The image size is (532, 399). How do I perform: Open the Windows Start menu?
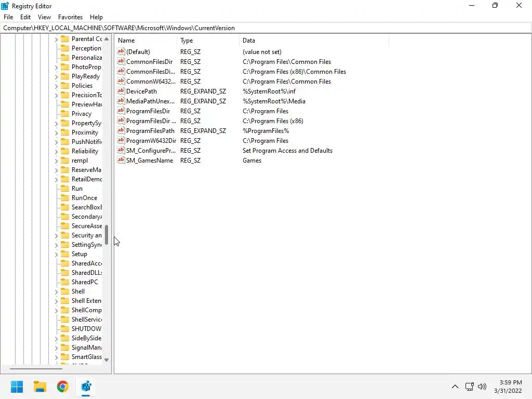point(17,387)
